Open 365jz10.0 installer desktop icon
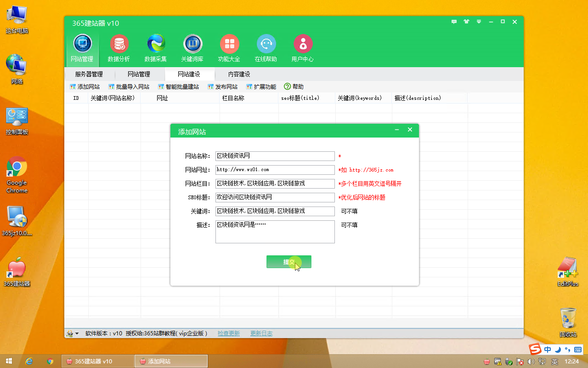The height and width of the screenshot is (368, 588). [x=17, y=221]
